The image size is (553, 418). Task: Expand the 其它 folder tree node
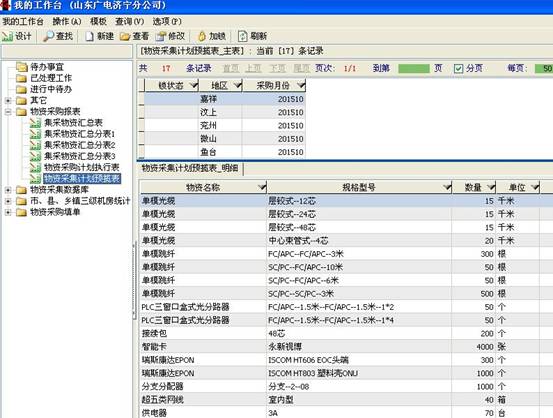pyautogui.click(x=8, y=101)
